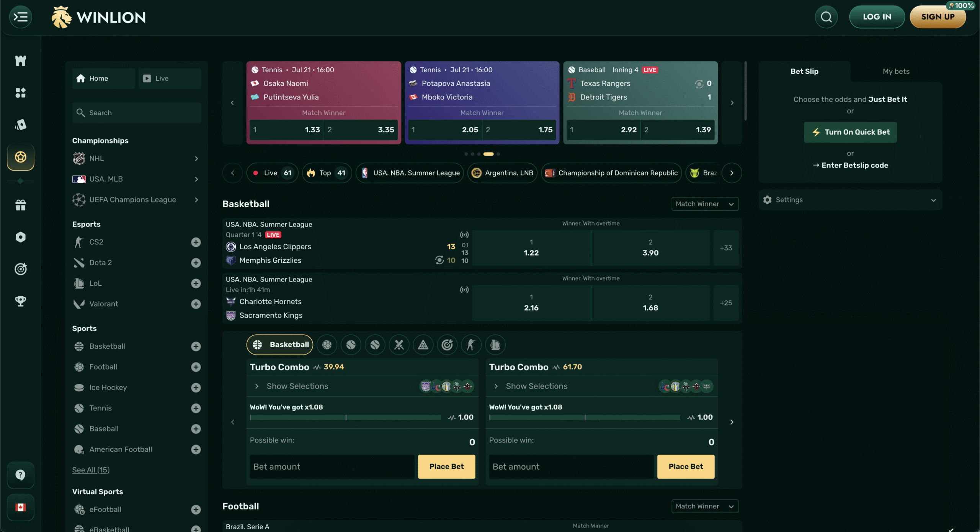Open live stream icon for Clippers match
Image resolution: width=980 pixels, height=532 pixels.
(x=464, y=234)
